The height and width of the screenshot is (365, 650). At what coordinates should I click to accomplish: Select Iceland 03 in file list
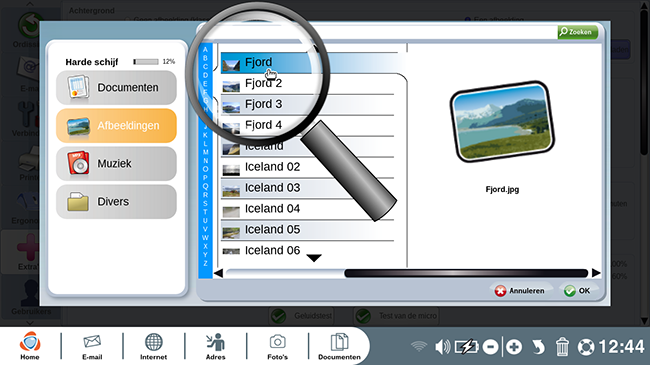coord(307,188)
